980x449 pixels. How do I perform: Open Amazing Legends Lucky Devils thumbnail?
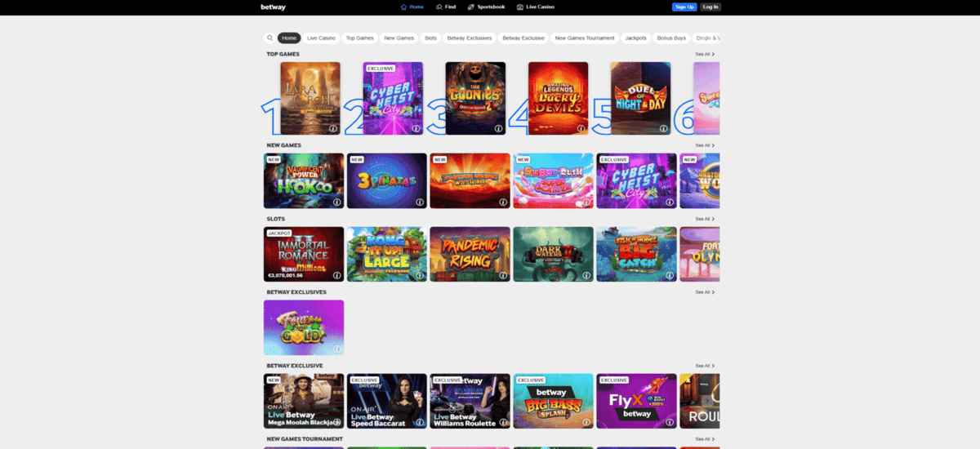(x=558, y=98)
